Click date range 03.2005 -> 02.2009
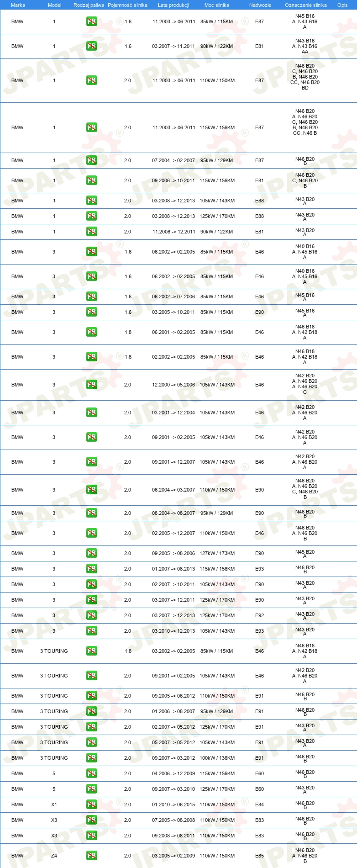This screenshot has height=868, width=357. pyautogui.click(x=173, y=856)
